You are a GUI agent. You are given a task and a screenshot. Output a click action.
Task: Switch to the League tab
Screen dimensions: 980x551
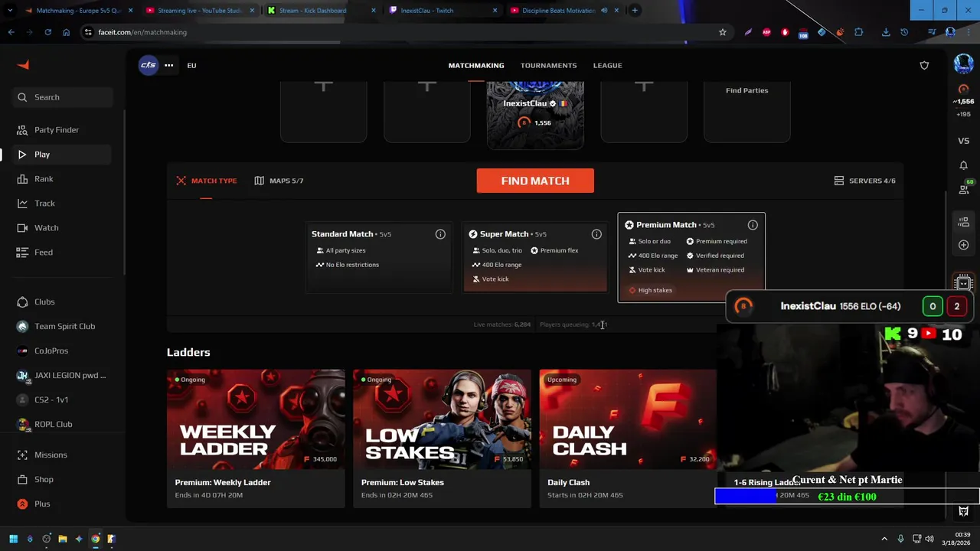point(607,65)
